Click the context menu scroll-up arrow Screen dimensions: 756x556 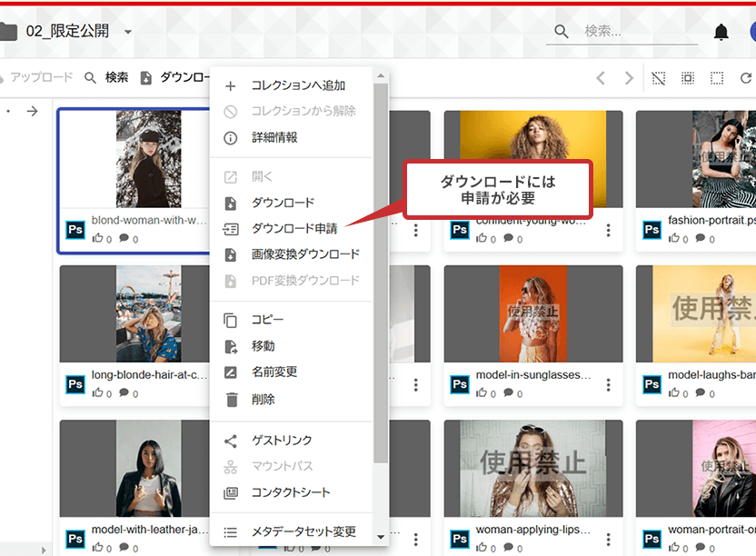[381, 75]
